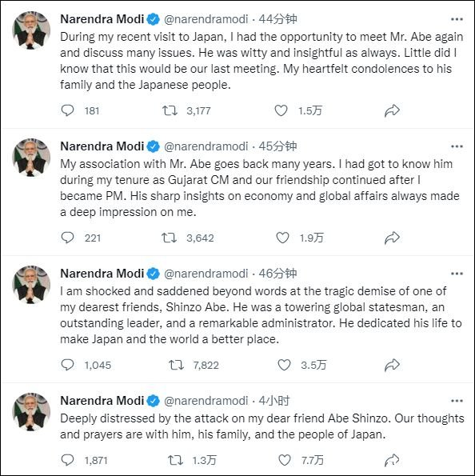
Task: Share the tweet posted 45 minutes ago
Action: coord(392,238)
